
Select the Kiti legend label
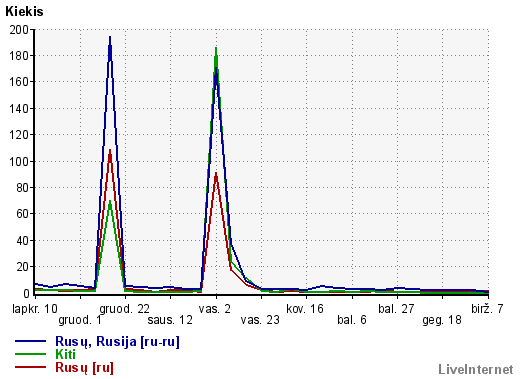[x=65, y=354]
